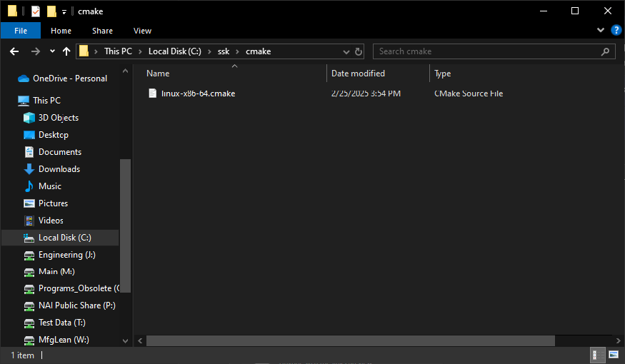
Task: Click the 2/25/2025 3:54 PM date cell
Action: coord(366,93)
